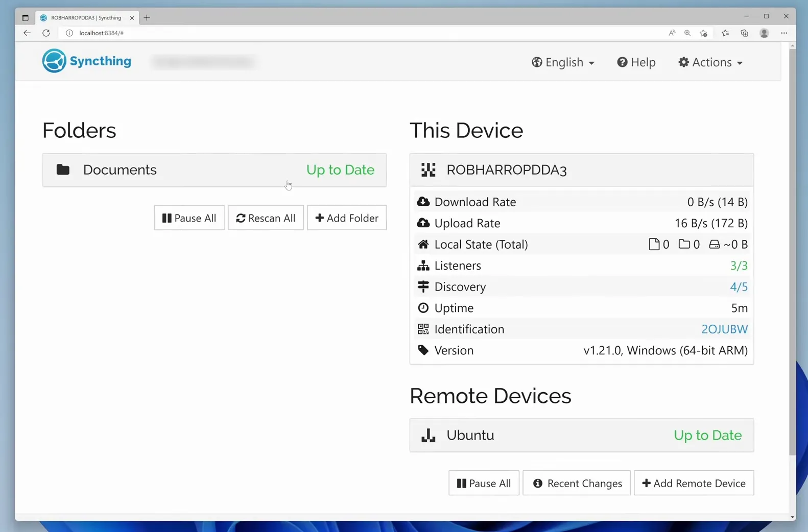Click the page vertical scrollbar
This screenshot has width=808, height=532.
click(792, 252)
